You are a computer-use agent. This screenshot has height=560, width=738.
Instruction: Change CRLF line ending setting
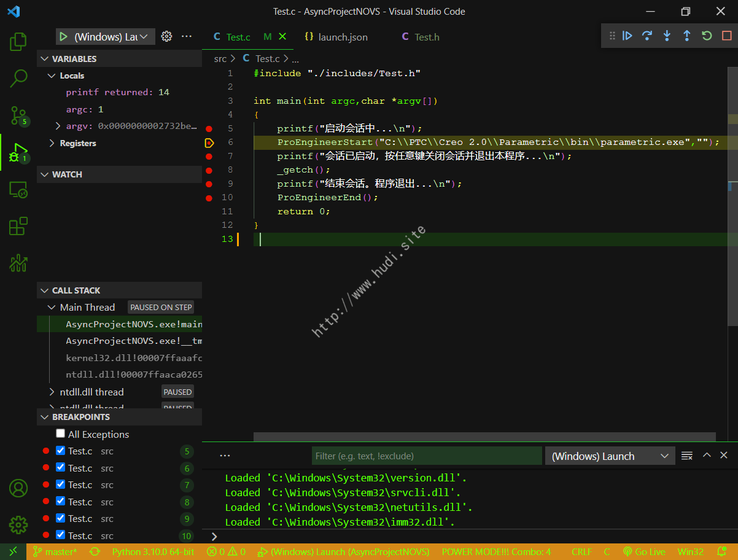pyautogui.click(x=581, y=551)
